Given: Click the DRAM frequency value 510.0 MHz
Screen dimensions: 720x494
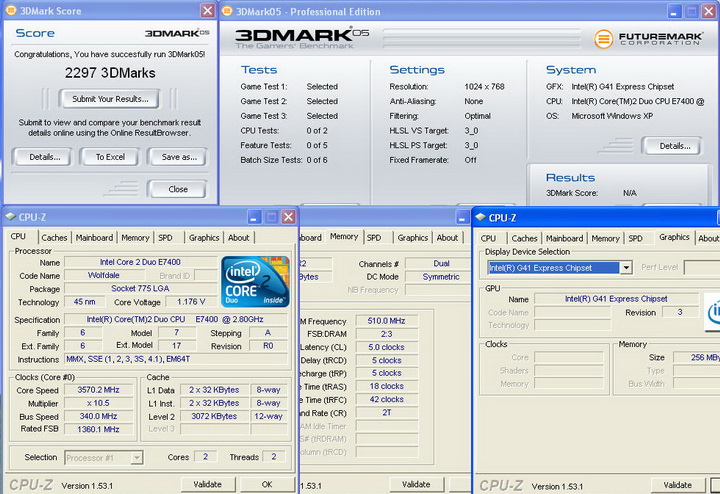Looking at the screenshot, I should pyautogui.click(x=387, y=321).
